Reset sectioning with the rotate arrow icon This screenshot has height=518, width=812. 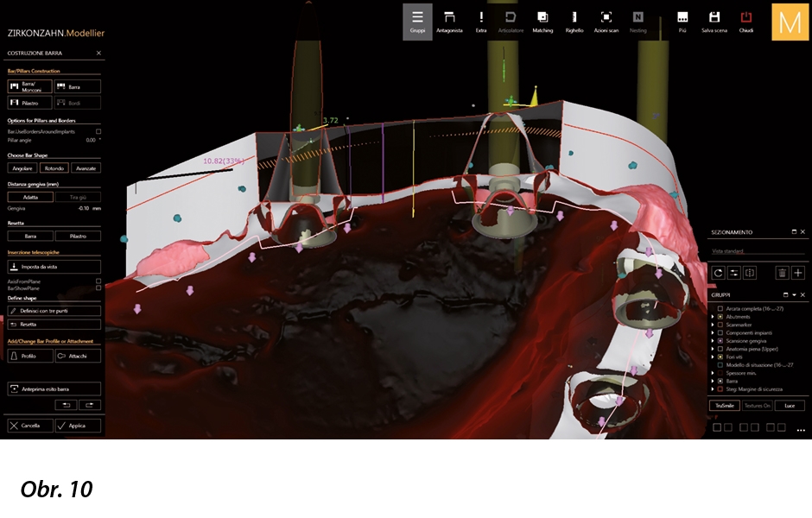pos(717,273)
